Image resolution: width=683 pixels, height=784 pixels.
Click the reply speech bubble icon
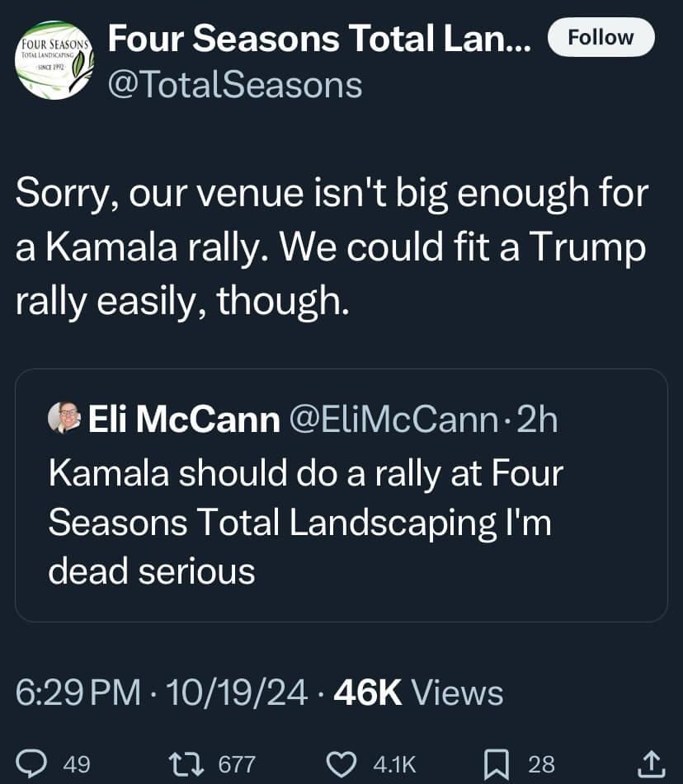tap(31, 763)
